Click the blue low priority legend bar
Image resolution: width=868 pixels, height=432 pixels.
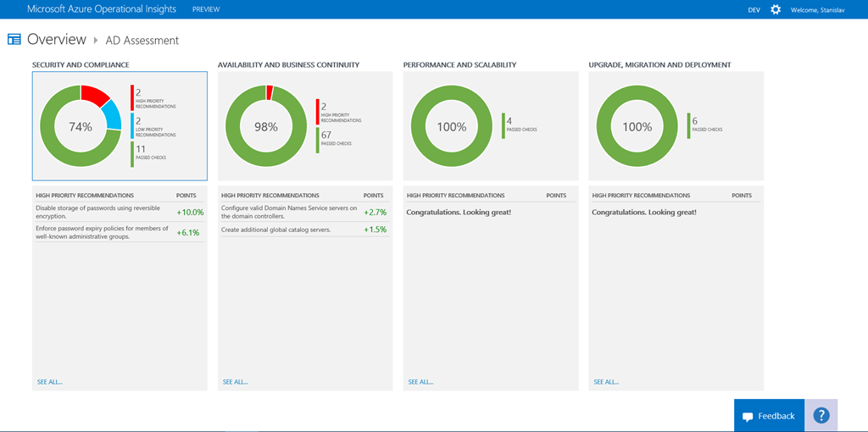(x=131, y=125)
